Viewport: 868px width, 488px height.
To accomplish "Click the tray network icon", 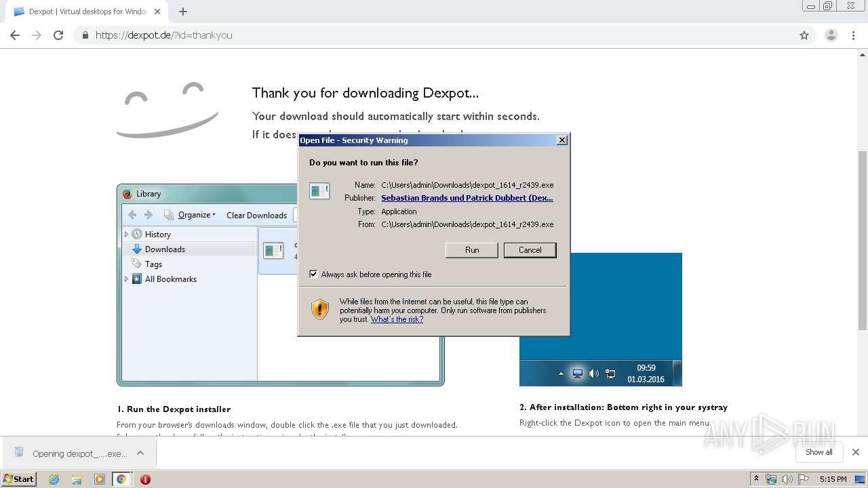I will [x=771, y=479].
